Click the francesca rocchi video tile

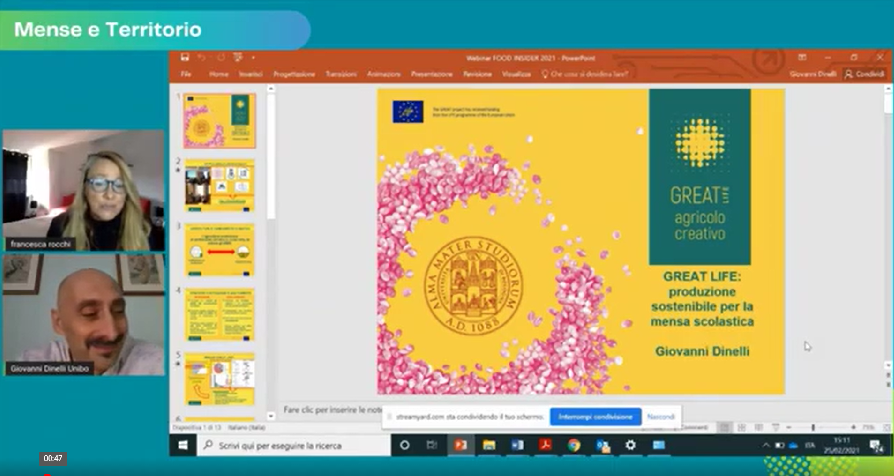[84, 190]
